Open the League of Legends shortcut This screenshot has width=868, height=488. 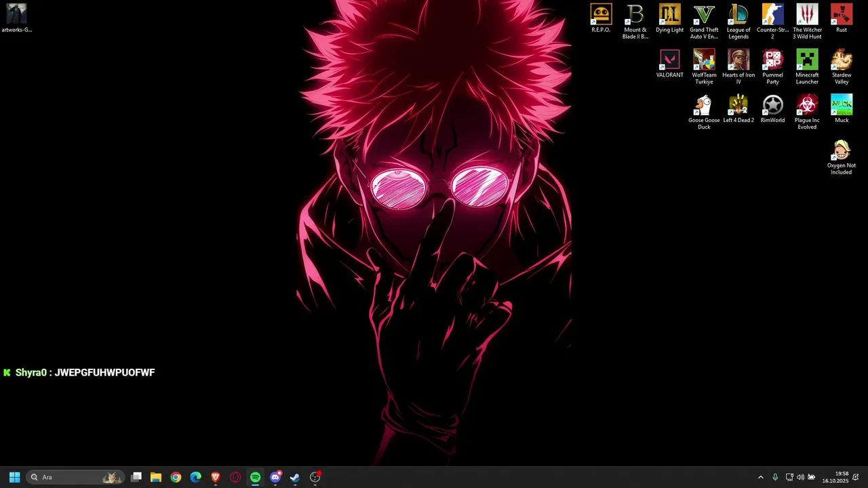(x=738, y=22)
